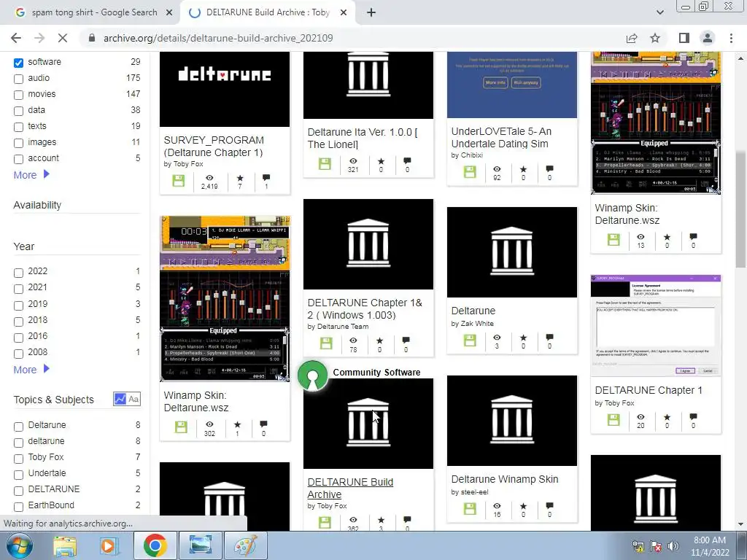Open the Chrome three-dot menu
The width and height of the screenshot is (747, 560).
click(731, 38)
